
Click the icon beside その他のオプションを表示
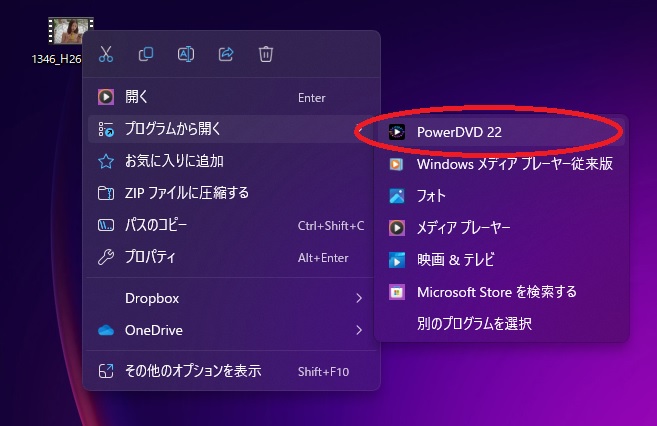click(106, 371)
